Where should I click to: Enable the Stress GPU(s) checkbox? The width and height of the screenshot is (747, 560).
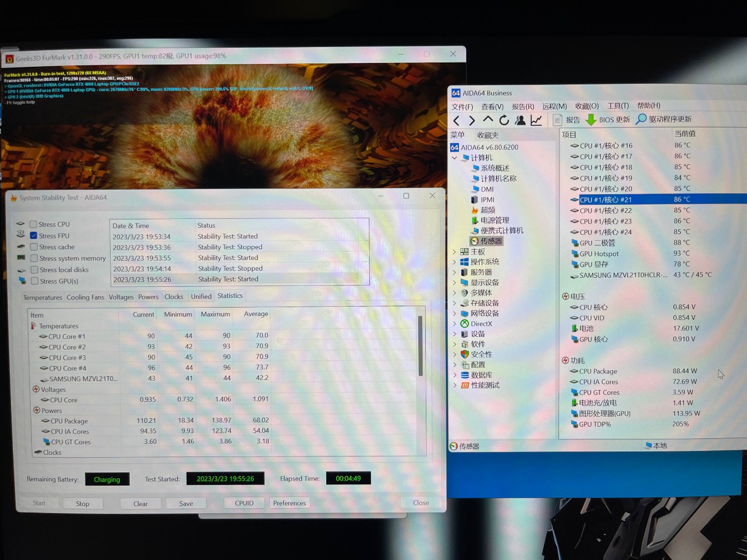(35, 281)
